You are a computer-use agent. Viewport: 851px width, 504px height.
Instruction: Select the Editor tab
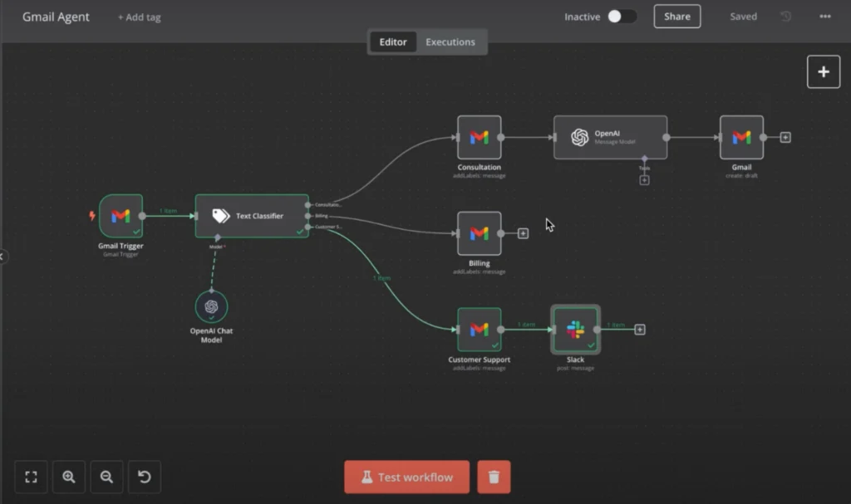[393, 42]
